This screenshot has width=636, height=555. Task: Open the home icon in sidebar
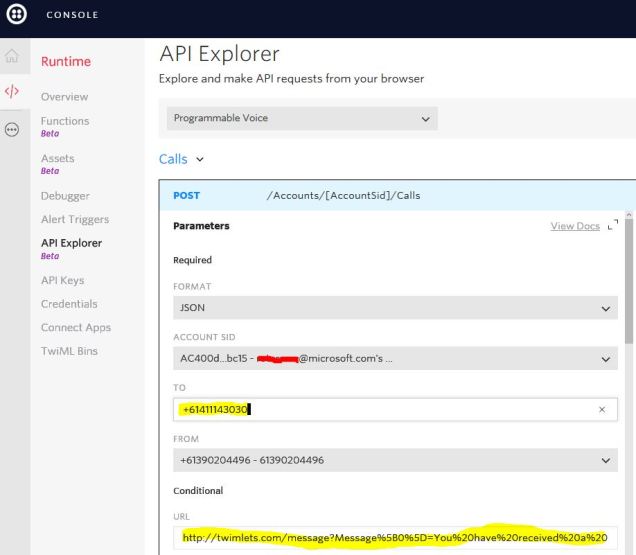tap(12, 58)
